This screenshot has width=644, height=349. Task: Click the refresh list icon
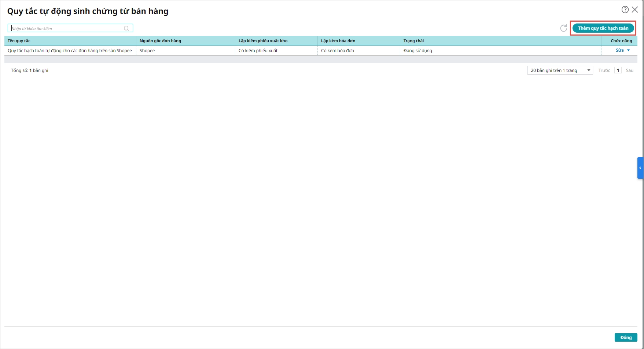[564, 28]
